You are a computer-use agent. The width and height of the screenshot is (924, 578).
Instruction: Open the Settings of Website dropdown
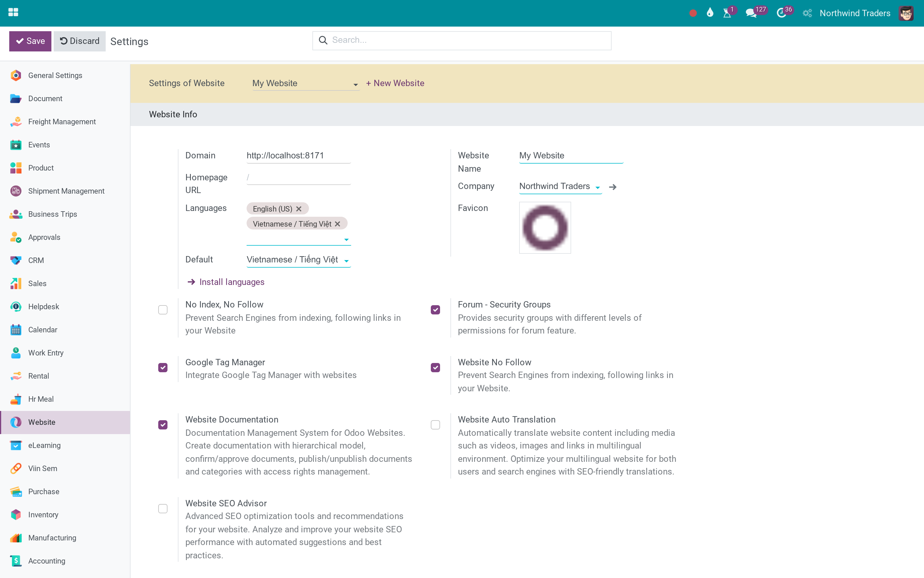(305, 83)
